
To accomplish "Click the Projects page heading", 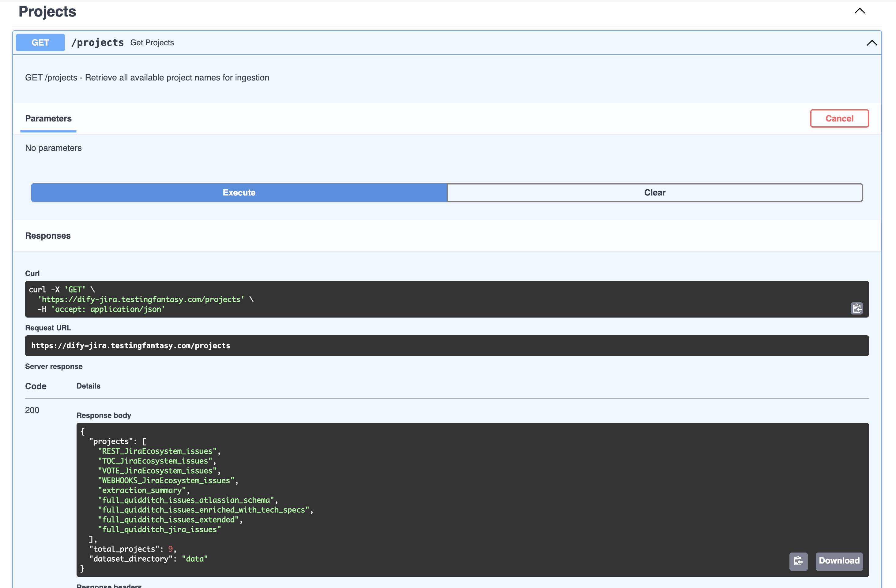I will (47, 11).
